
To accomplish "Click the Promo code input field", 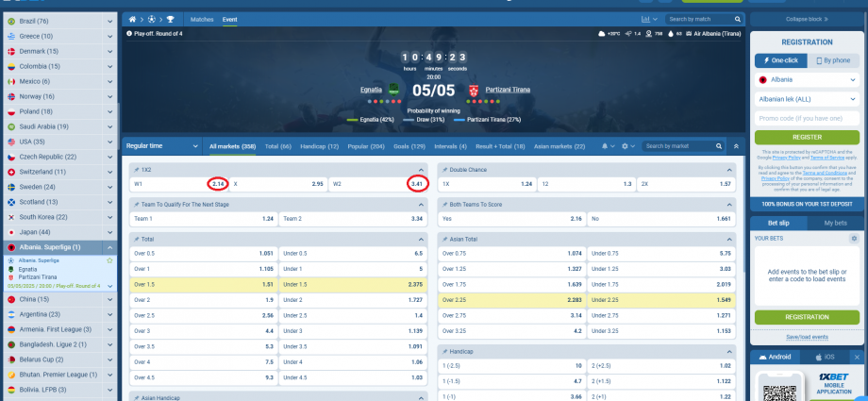I will click(x=807, y=119).
